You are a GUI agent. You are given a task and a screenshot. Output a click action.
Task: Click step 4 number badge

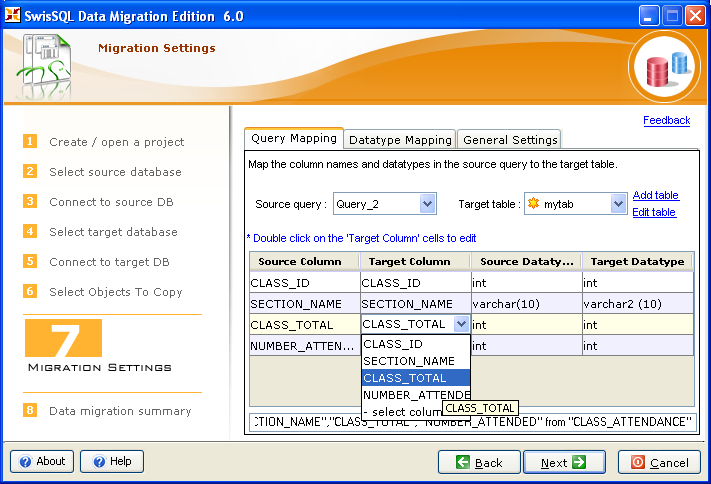[30, 231]
